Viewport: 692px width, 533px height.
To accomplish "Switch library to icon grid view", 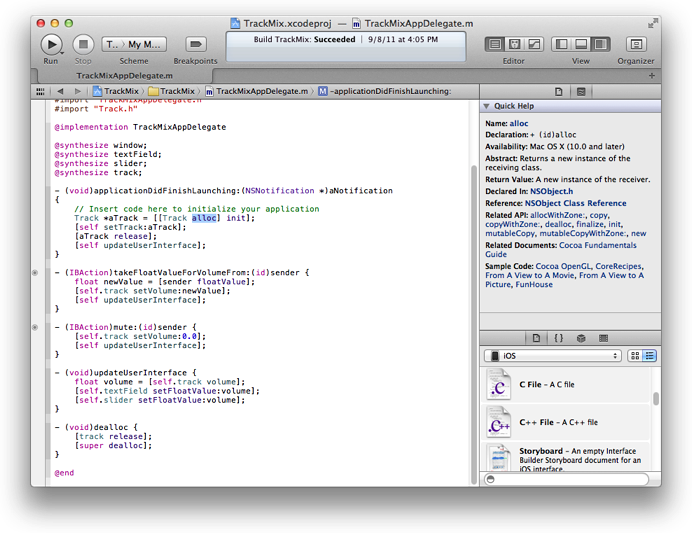I will tap(635, 356).
